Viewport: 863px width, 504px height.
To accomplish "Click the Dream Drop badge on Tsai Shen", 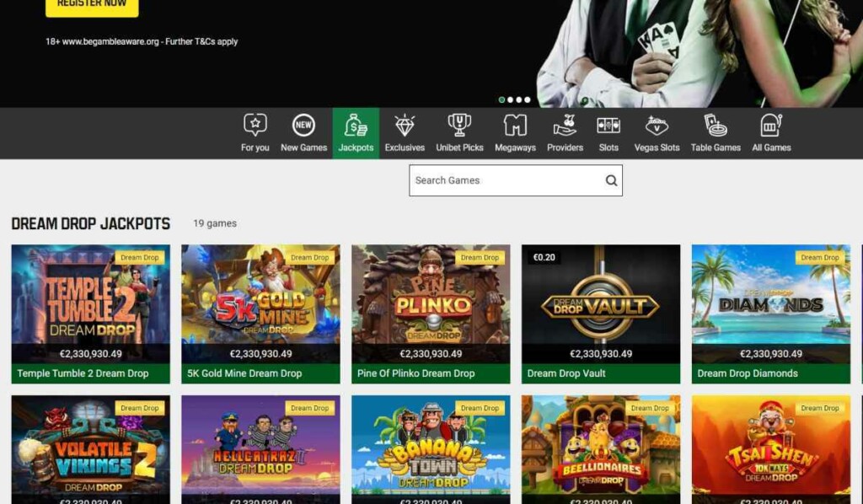I will click(x=819, y=408).
